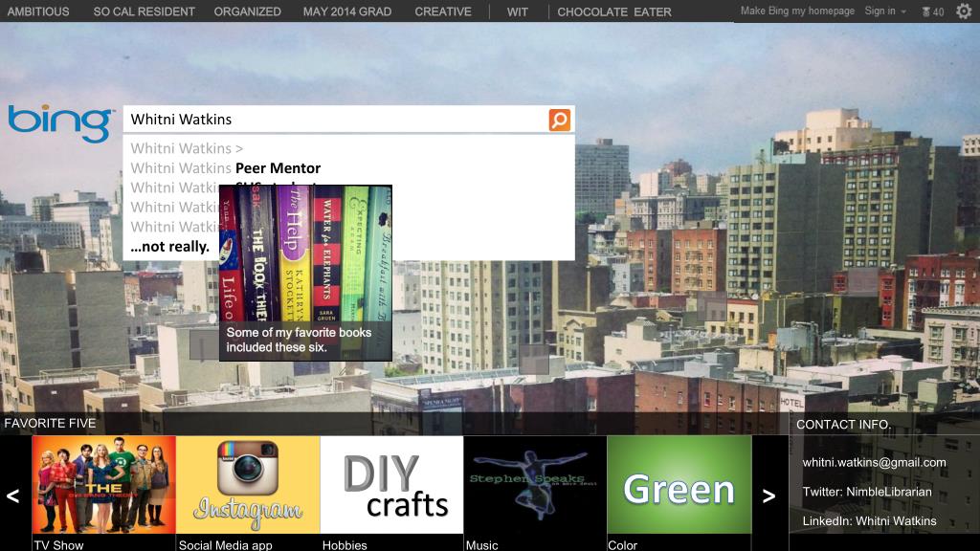The width and height of the screenshot is (980, 551).
Task: Select the CREATIVE menu item
Action: (443, 11)
